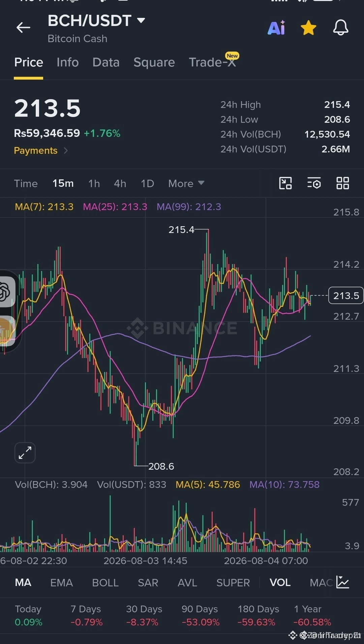Toggle the SUPER indicator
Screen dimensions: 364x644
[233, 583]
